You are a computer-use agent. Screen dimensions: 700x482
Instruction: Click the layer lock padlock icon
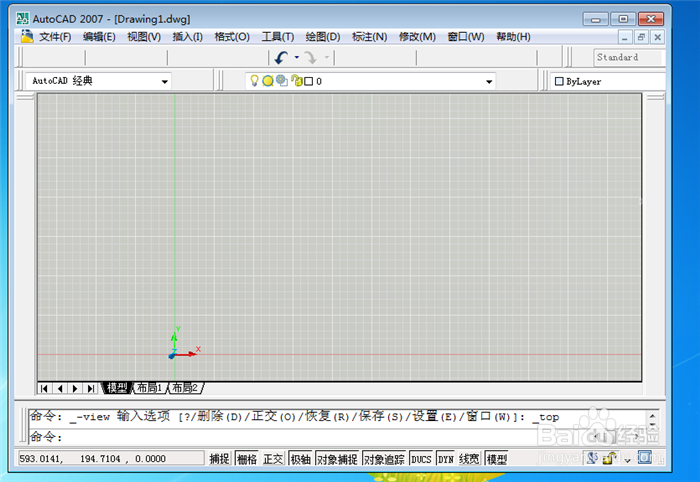(296, 80)
